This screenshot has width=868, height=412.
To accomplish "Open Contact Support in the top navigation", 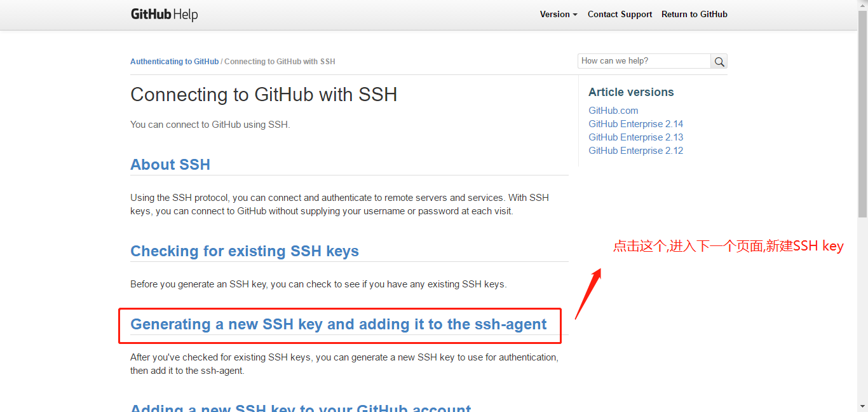I will [620, 14].
